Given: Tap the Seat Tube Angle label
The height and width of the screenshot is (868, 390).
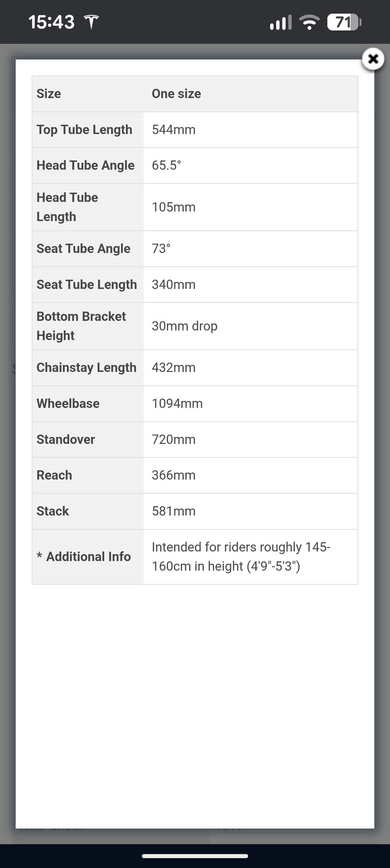Looking at the screenshot, I should (83, 249).
